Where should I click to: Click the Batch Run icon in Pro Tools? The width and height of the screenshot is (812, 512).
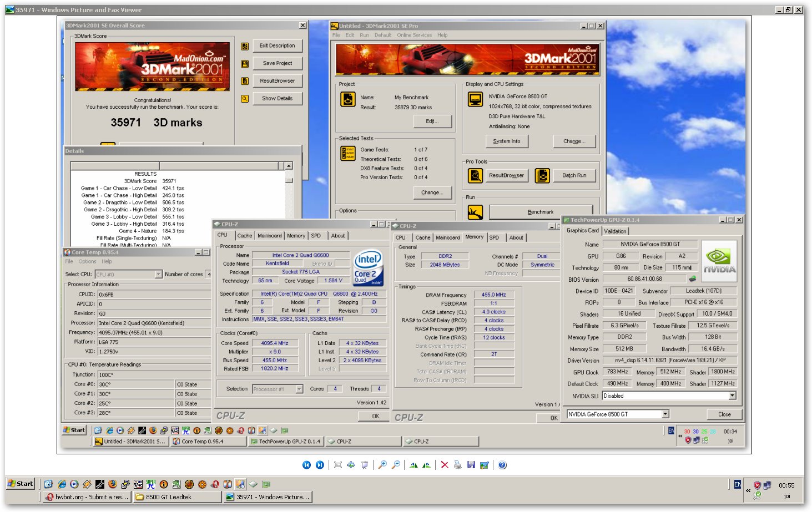point(542,175)
